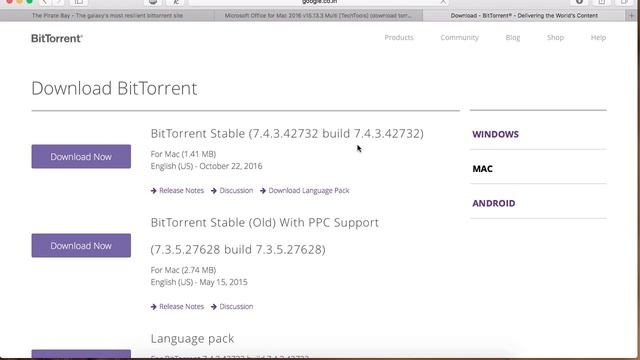
Task: Open Discussion for the 7.4.3.42732 build
Action: click(232, 191)
